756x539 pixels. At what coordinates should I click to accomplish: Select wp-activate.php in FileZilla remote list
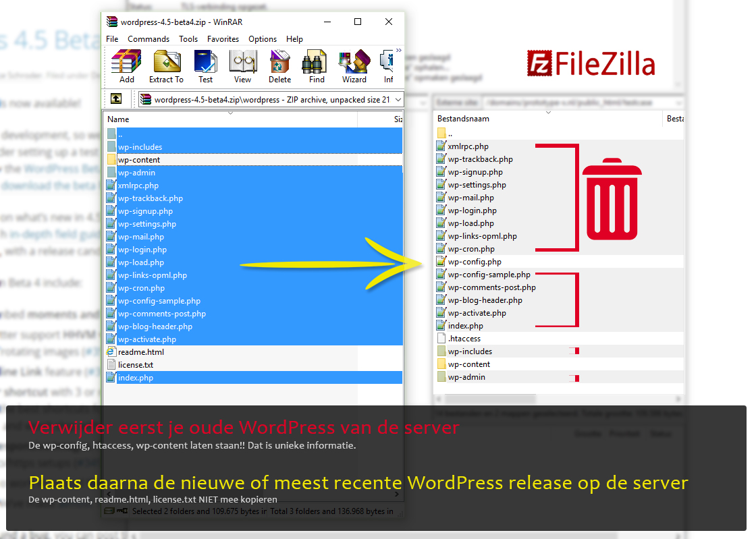pos(559,313)
